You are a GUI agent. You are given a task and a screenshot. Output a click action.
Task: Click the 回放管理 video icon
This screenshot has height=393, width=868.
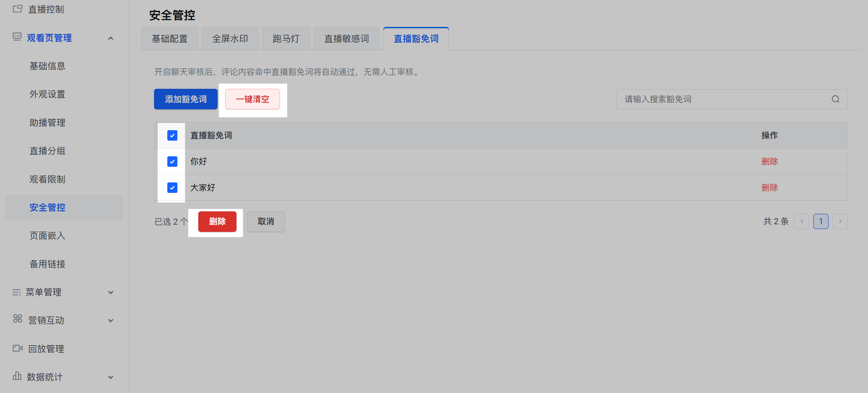click(18, 348)
